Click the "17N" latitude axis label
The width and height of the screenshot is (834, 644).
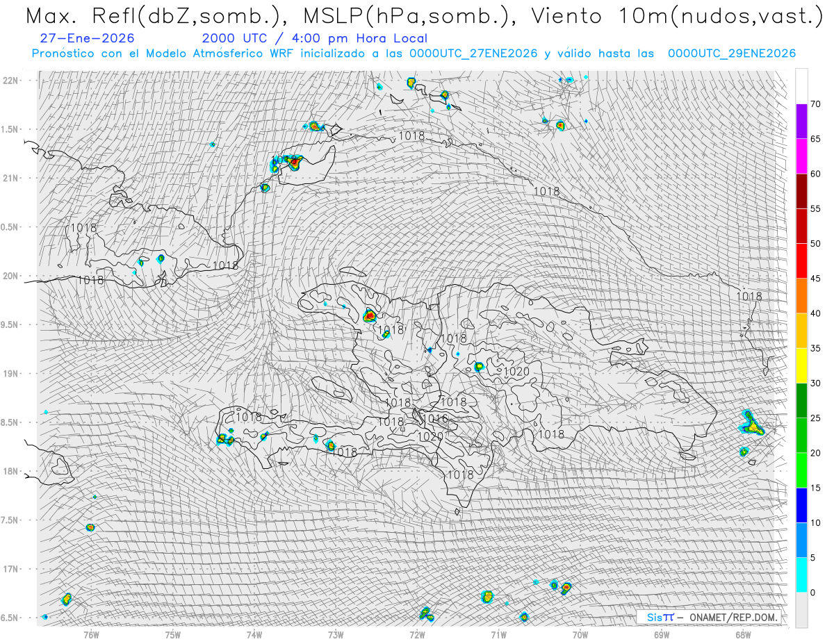pyautogui.click(x=11, y=569)
